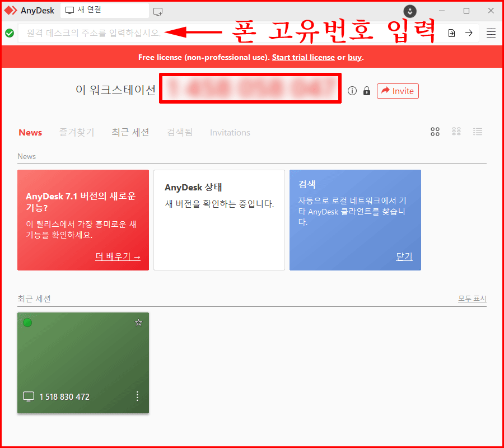This screenshot has height=448, width=504.
Task: Click monitor icon on recent session tile
Action: click(x=29, y=396)
